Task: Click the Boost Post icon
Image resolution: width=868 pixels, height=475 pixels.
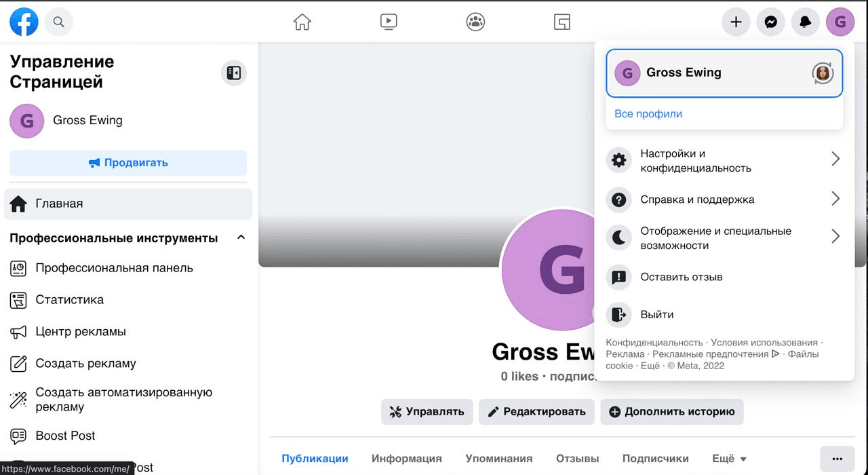Action: 18,436
